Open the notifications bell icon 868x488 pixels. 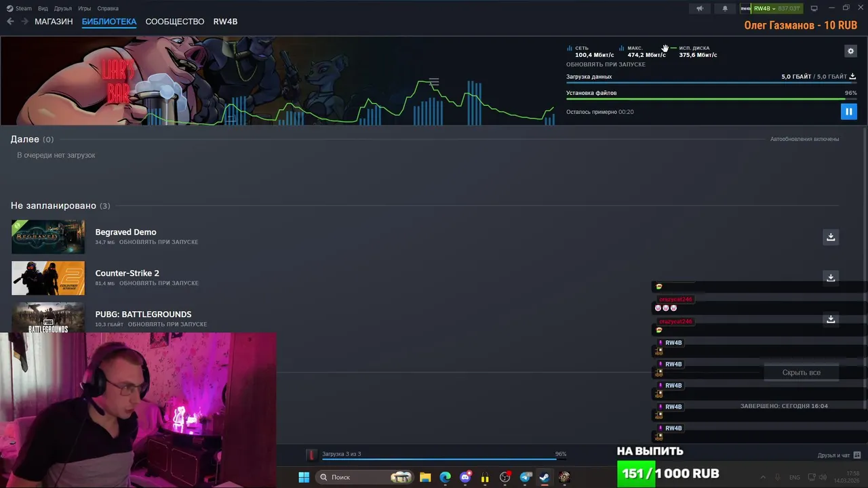coord(725,8)
